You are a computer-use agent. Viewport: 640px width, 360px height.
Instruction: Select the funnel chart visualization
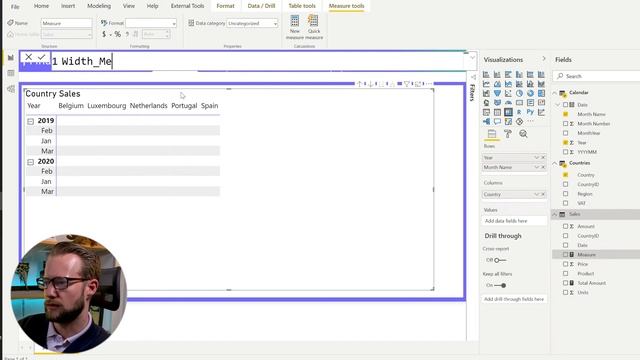pyautogui.click(x=497, y=93)
